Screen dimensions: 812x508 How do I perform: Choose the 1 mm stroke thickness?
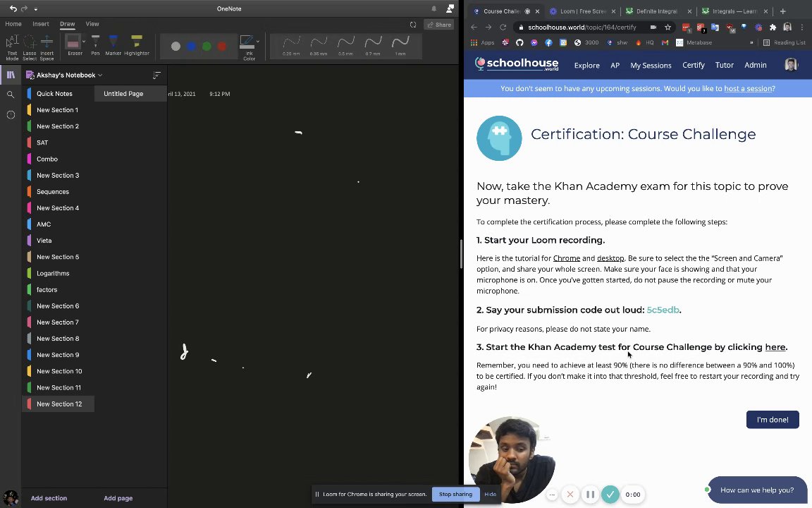[x=400, y=46]
